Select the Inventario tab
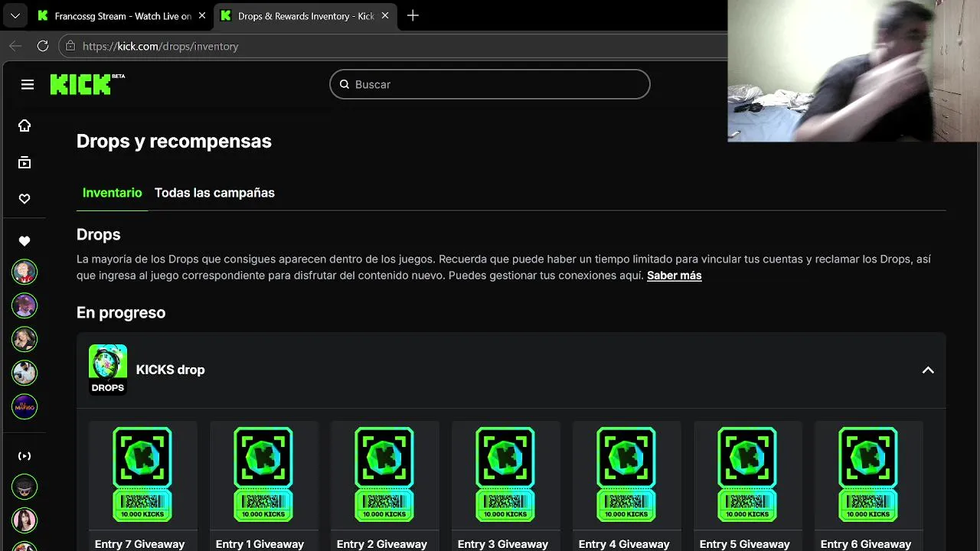Image resolution: width=980 pixels, height=551 pixels. coord(112,193)
